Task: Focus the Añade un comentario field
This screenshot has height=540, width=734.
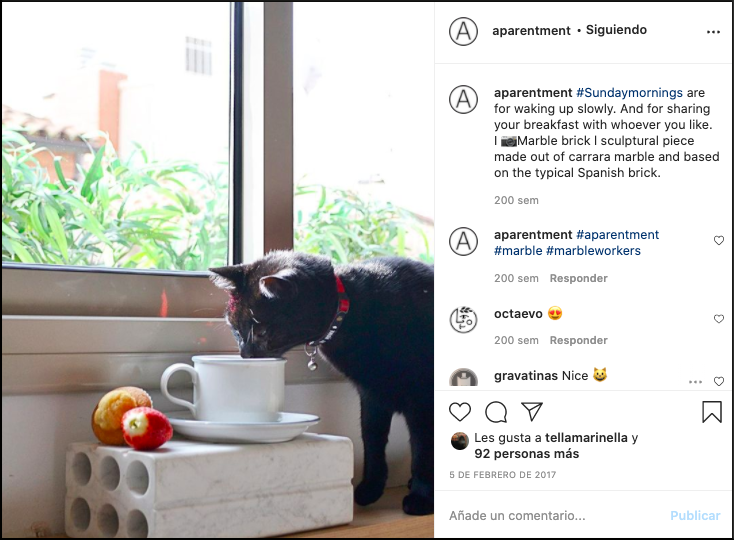Action: [x=557, y=516]
